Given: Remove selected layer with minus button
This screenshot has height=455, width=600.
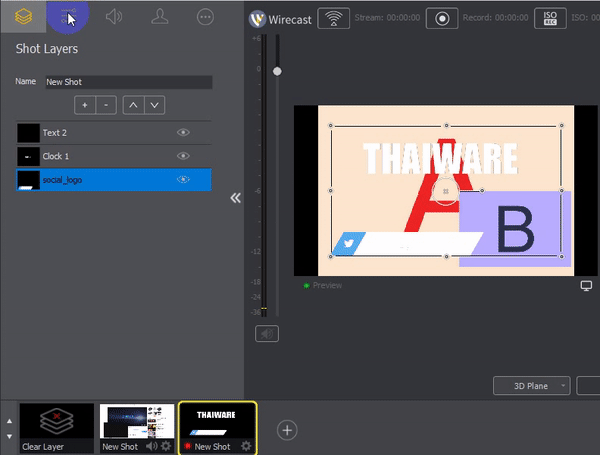Looking at the screenshot, I should (x=106, y=105).
